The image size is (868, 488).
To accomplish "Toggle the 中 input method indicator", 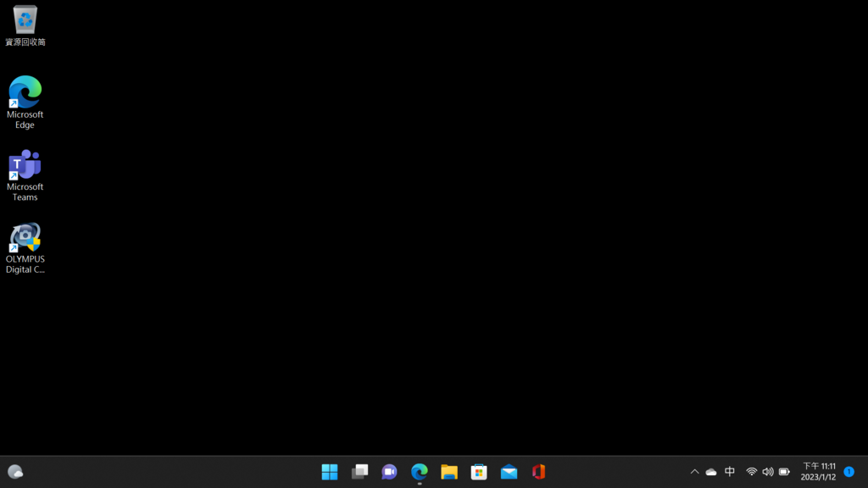I will coord(730,471).
